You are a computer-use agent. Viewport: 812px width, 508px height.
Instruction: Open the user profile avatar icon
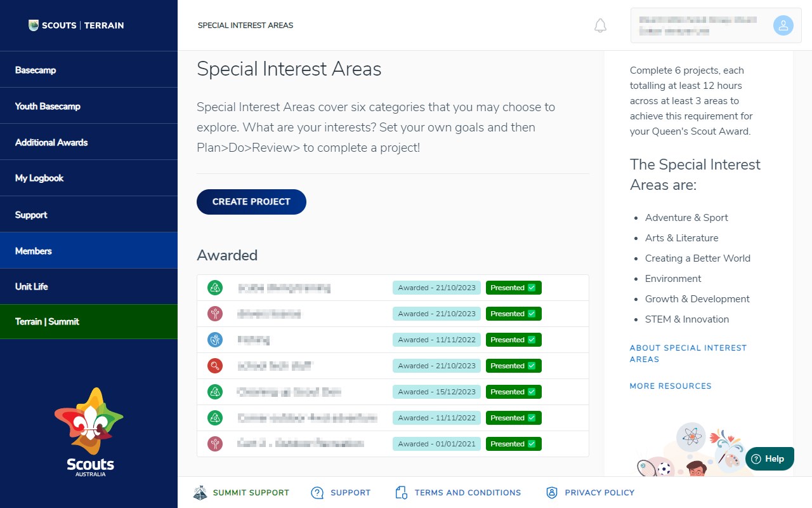783,25
